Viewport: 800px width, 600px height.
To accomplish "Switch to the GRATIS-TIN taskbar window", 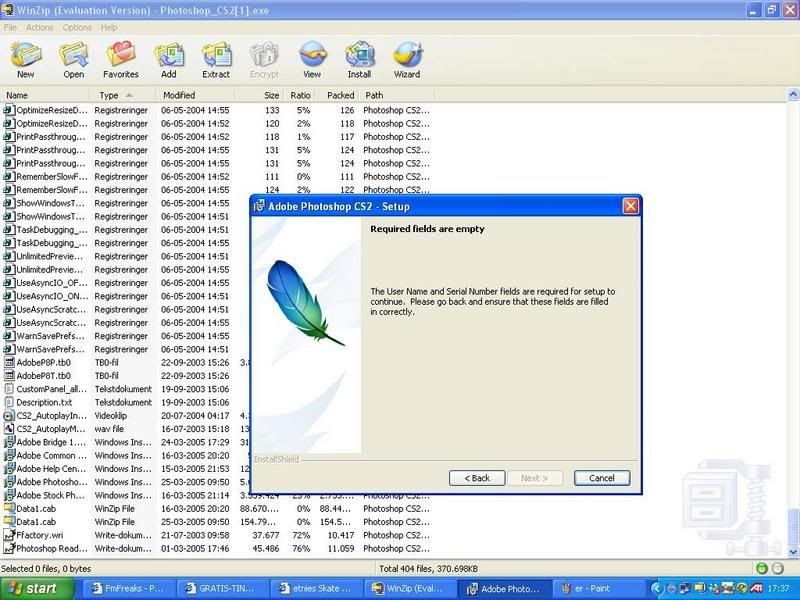I will [222, 589].
